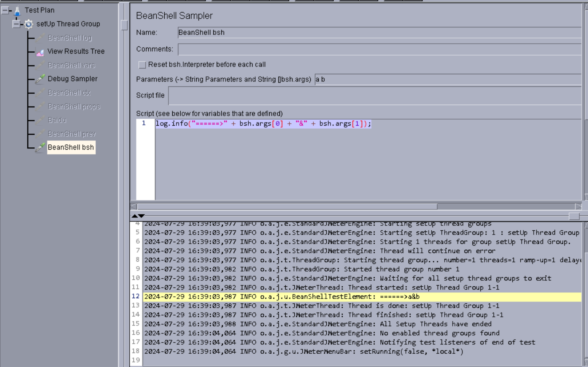The height and width of the screenshot is (367, 588).
Task: Click log line 'Notifying test listeners of end of test'
Action: [x=340, y=342]
